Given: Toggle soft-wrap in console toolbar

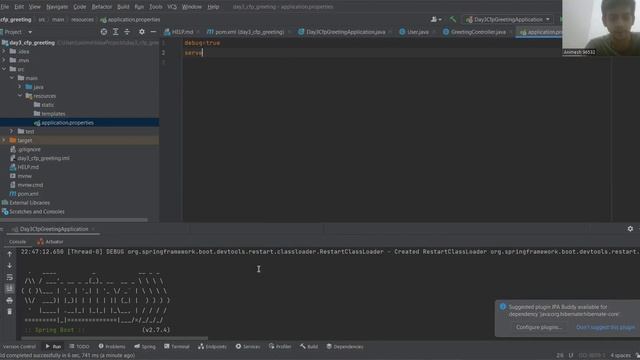Looking at the screenshot, I should (x=9, y=277).
